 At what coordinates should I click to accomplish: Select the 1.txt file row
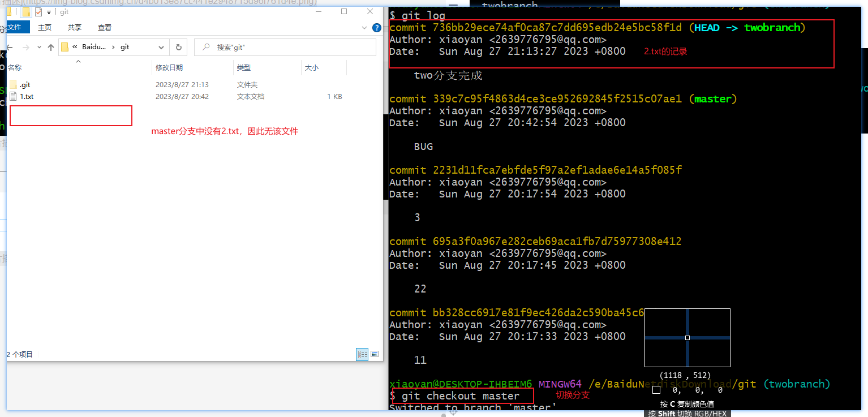[x=177, y=97]
